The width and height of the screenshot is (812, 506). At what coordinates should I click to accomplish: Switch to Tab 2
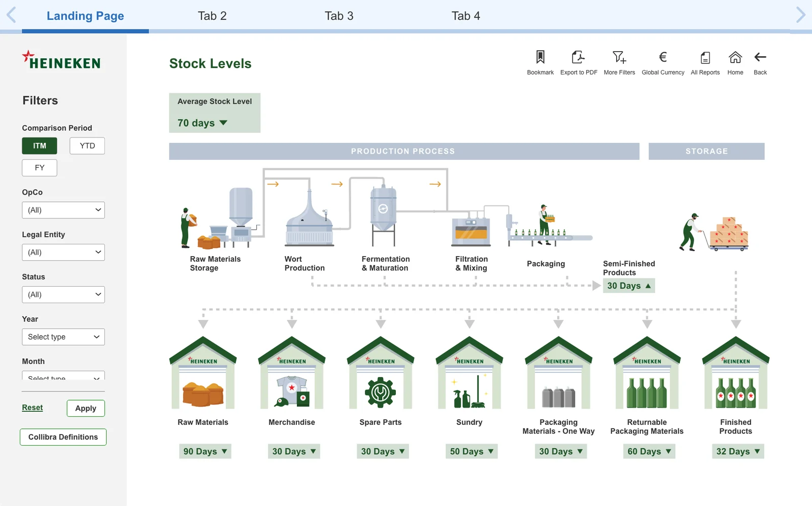click(212, 16)
